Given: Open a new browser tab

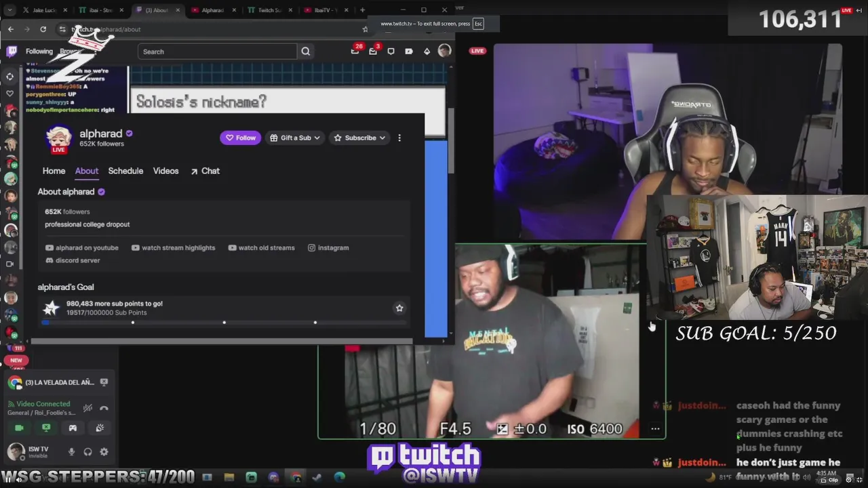Looking at the screenshot, I should coord(362,10).
